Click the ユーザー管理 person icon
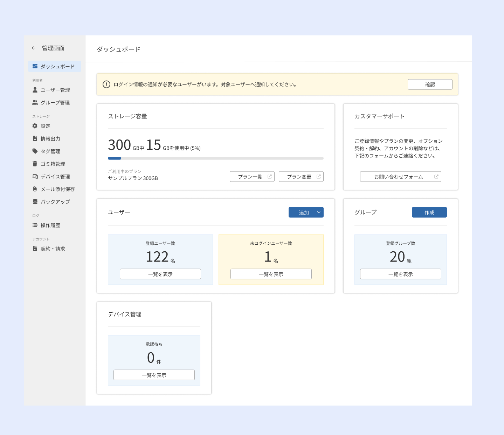 [35, 90]
